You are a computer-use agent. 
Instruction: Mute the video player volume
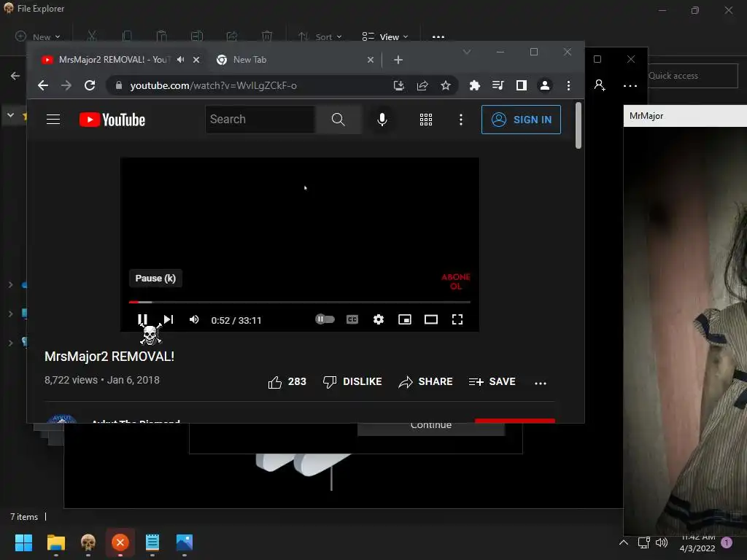coord(194,319)
